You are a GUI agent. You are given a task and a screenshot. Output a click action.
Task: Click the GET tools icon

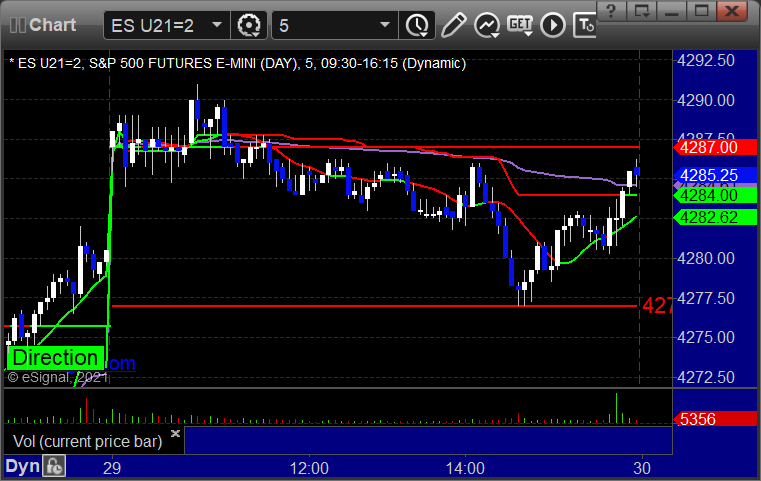[520, 25]
